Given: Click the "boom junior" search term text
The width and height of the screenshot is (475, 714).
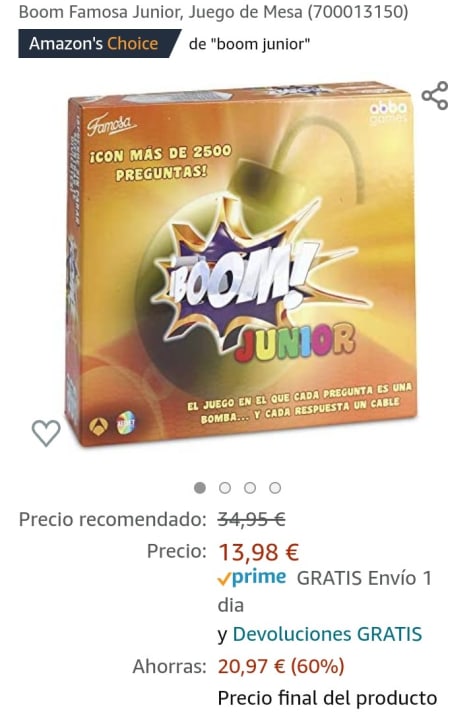Looking at the screenshot, I should 263,44.
